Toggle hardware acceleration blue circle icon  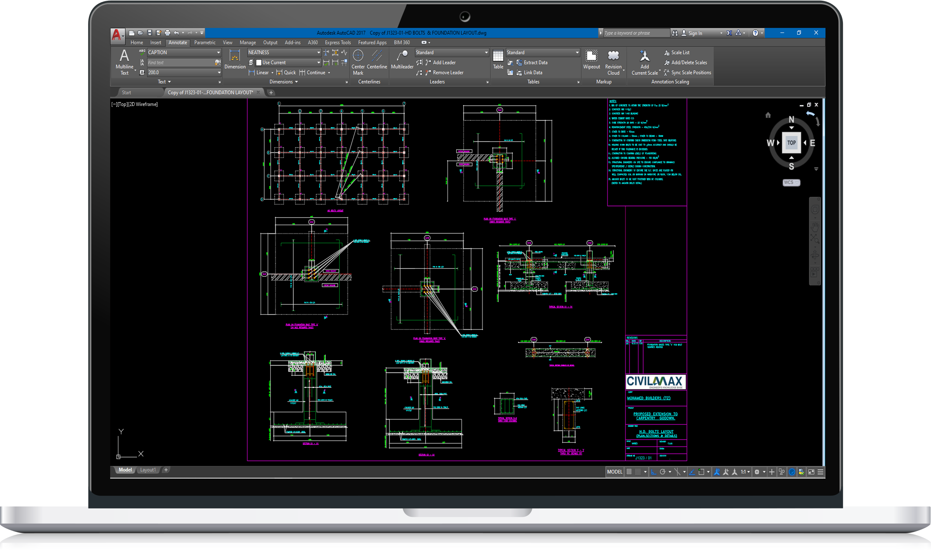[792, 472]
